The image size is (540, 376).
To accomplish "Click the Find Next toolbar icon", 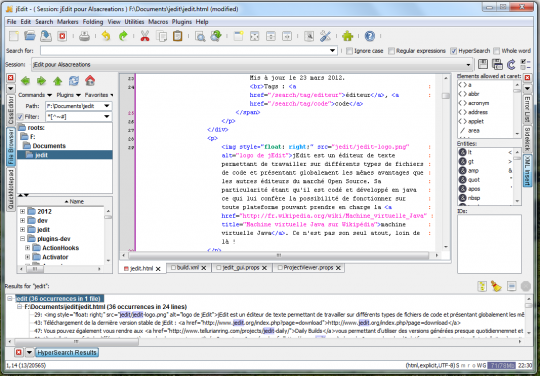I will 216,36.
